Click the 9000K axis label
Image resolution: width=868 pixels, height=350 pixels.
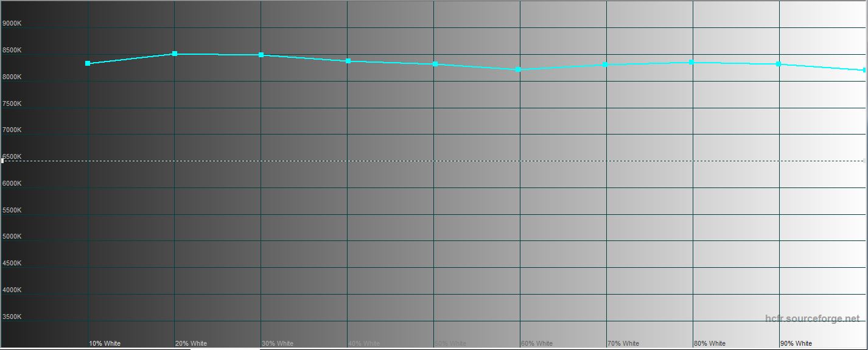tap(12, 24)
